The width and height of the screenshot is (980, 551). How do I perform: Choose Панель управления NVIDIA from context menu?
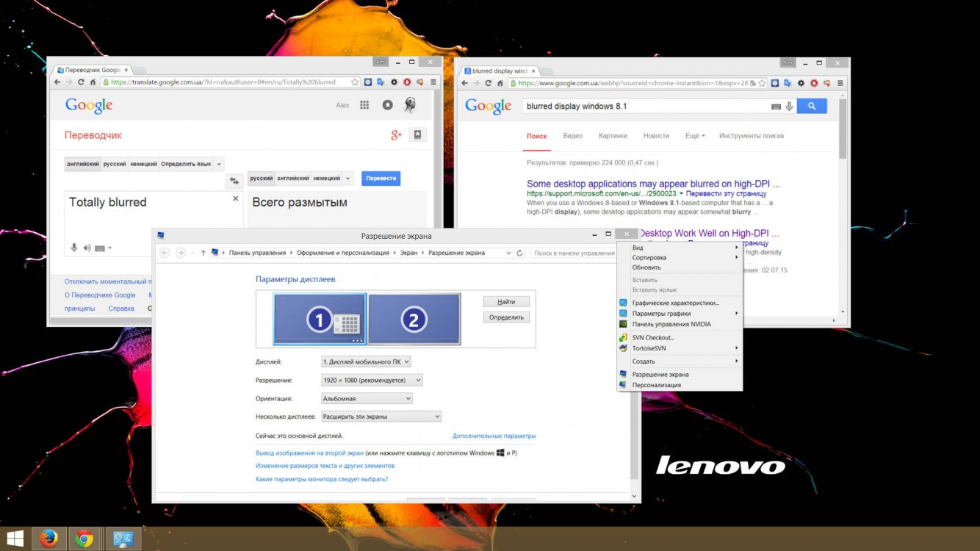point(671,324)
